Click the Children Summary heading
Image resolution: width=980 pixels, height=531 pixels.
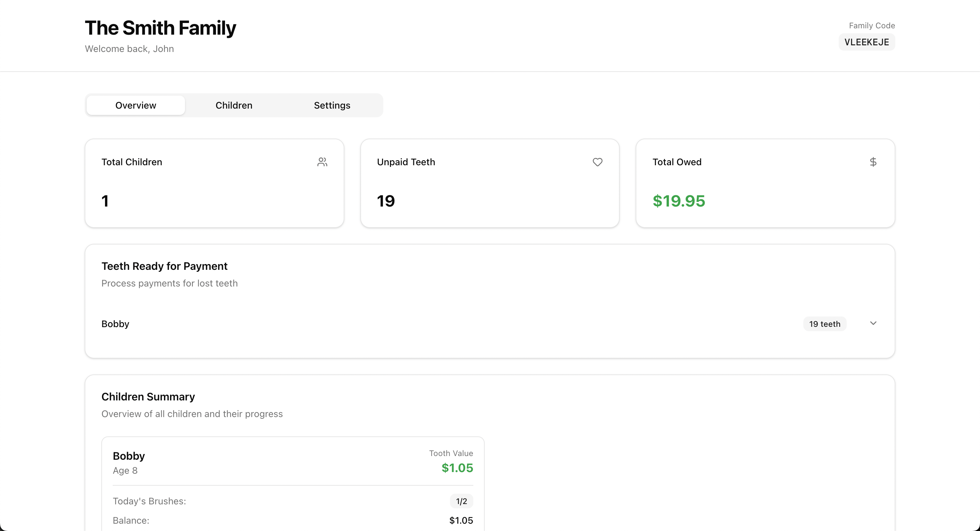pos(148,396)
